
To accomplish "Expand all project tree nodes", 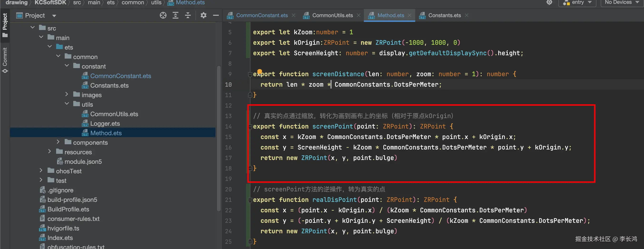I will [x=176, y=15].
